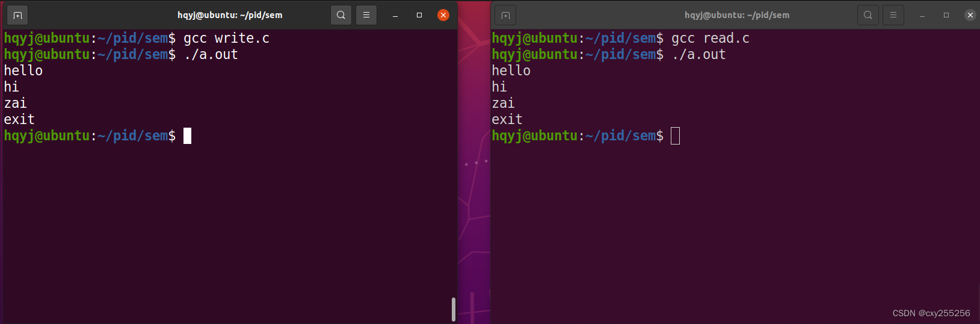Click the hollow cursor in right terminal
The height and width of the screenshot is (324, 980).
(x=675, y=136)
